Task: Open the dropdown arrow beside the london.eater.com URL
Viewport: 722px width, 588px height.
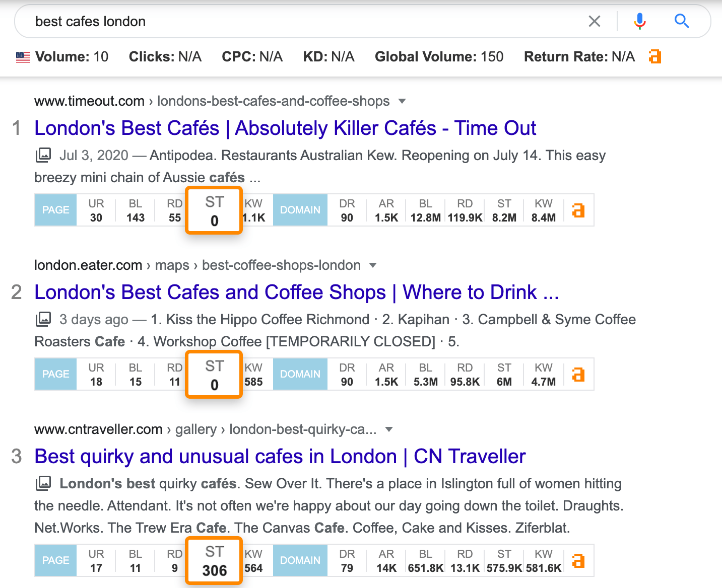Action: pos(373,265)
